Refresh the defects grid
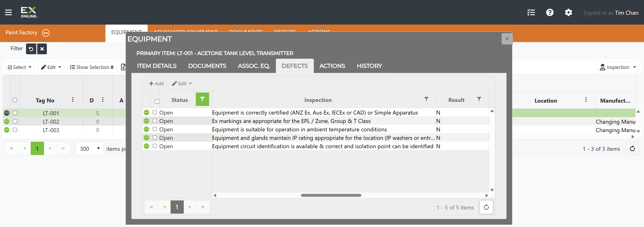Viewport: 644px width, 227px height. [x=486, y=207]
